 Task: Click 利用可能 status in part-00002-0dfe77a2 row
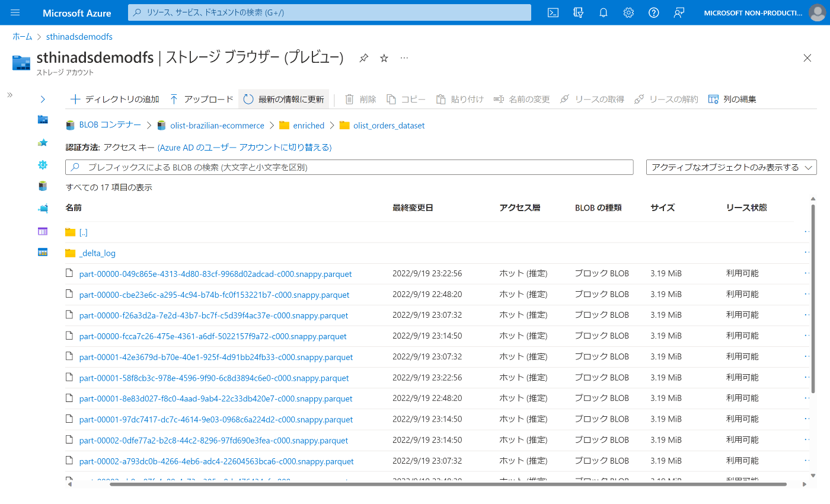(742, 440)
